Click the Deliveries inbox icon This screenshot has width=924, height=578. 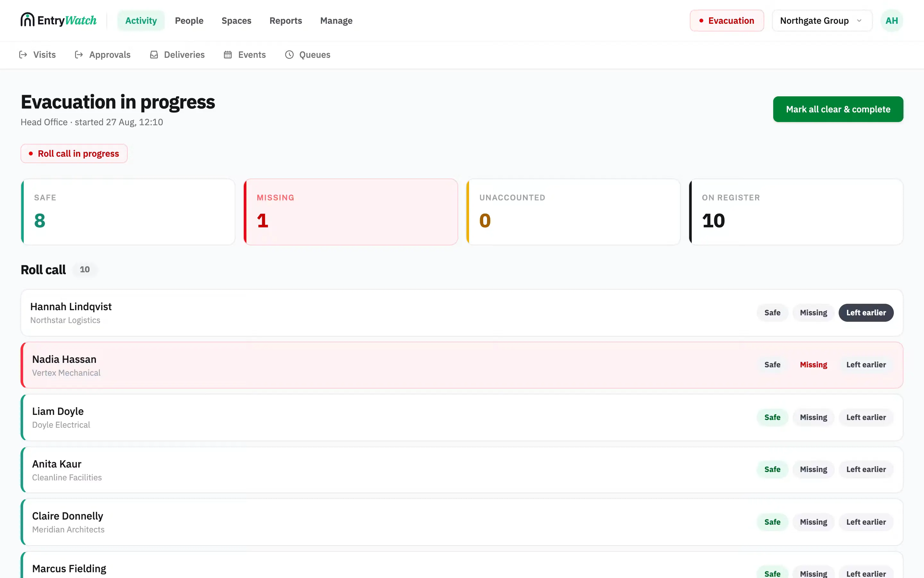(x=154, y=55)
